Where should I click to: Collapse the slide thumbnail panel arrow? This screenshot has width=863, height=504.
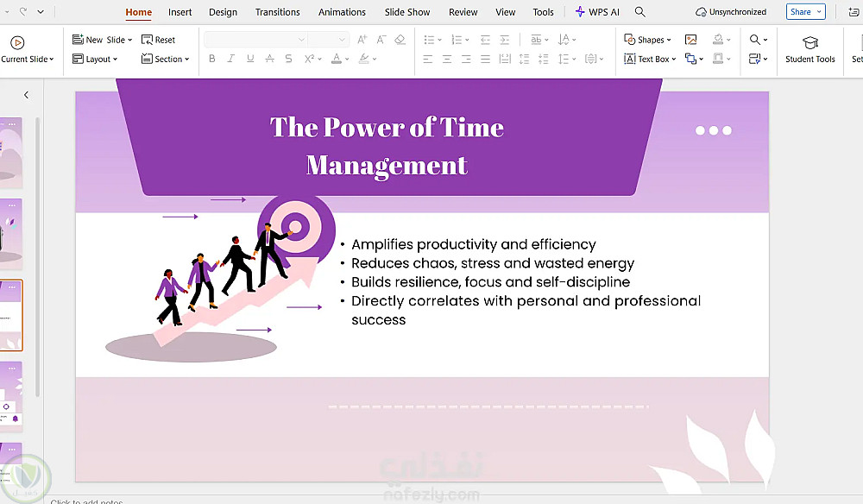tap(26, 95)
